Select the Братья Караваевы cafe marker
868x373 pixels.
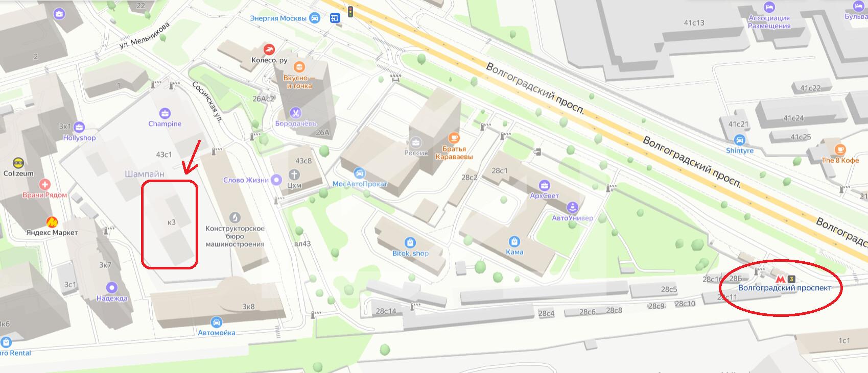[454, 138]
